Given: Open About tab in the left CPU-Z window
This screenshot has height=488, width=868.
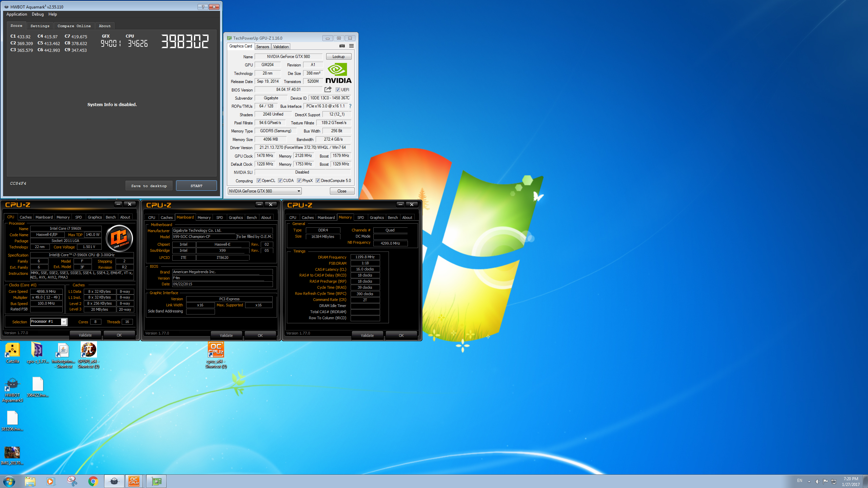Looking at the screenshot, I should coord(125,217).
